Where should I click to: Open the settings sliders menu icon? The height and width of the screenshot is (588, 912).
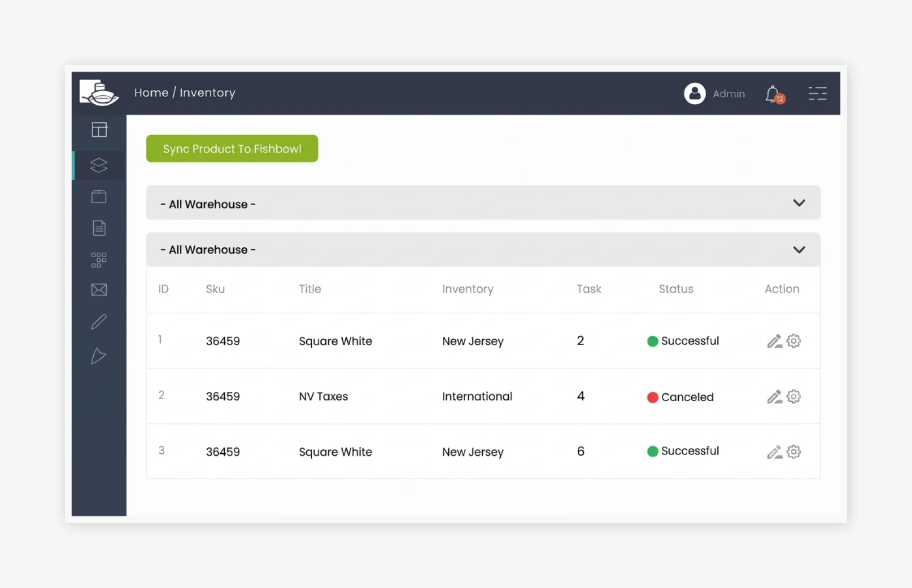click(818, 94)
